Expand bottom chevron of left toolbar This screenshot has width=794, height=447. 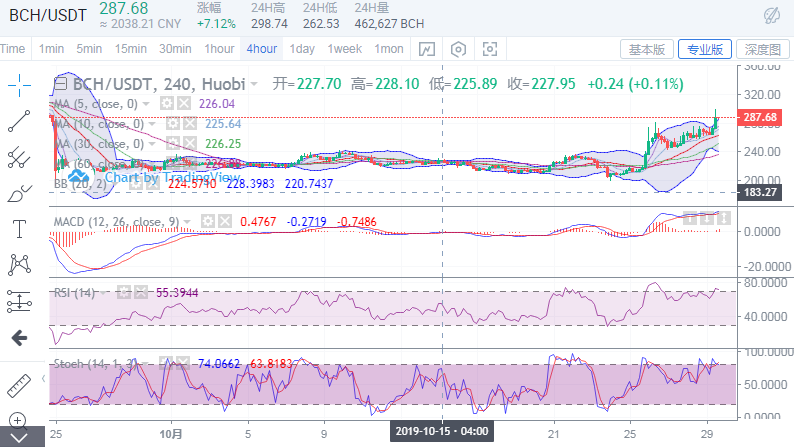click(x=19, y=438)
